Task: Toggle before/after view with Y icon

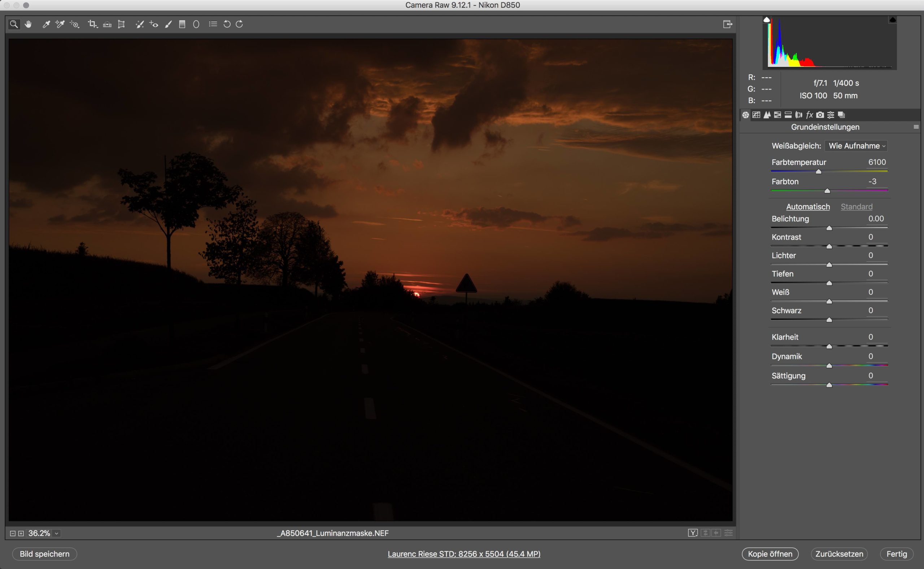Action: coord(693,533)
